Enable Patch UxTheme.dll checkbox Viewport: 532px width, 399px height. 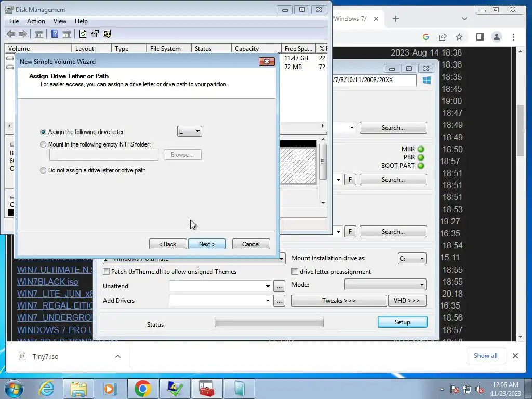pos(106,271)
